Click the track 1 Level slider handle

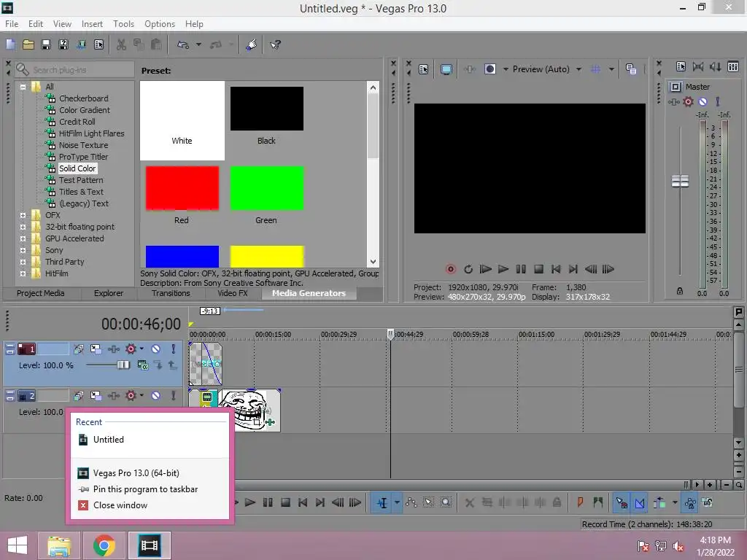pos(123,365)
